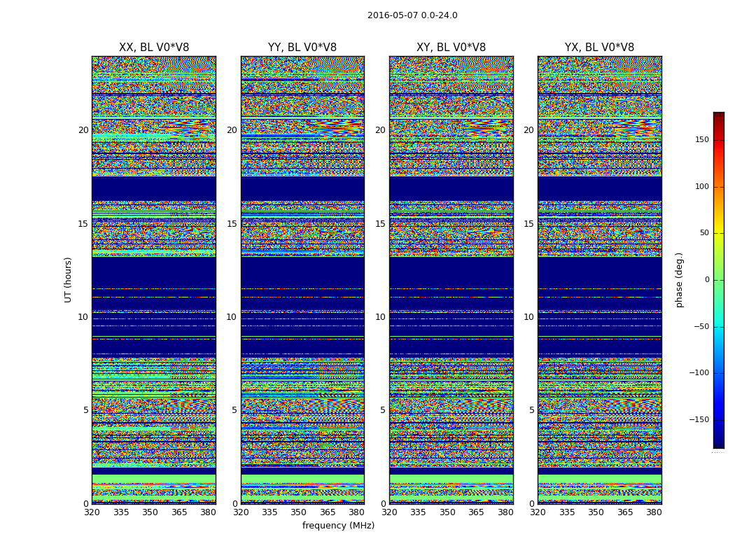Click the colorbar tick label 150
Viewport: 735px width, 560px height.
[x=702, y=139]
